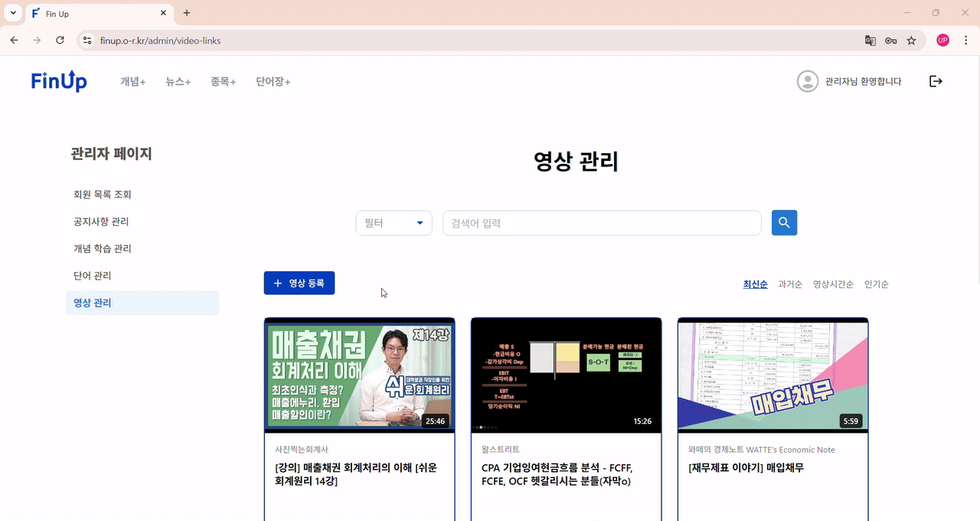Log out via the top-right logout icon

(x=936, y=80)
